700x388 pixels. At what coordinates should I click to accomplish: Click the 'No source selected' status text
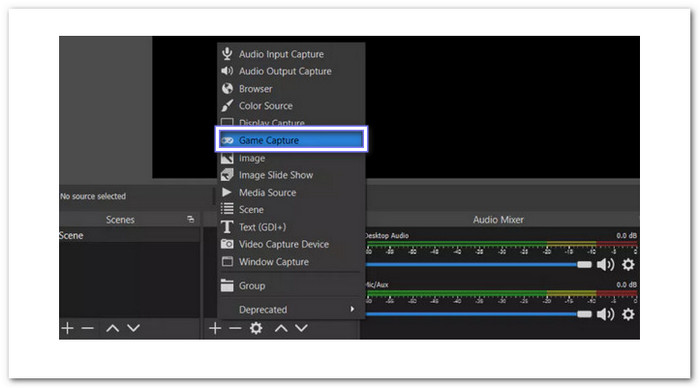click(x=93, y=196)
